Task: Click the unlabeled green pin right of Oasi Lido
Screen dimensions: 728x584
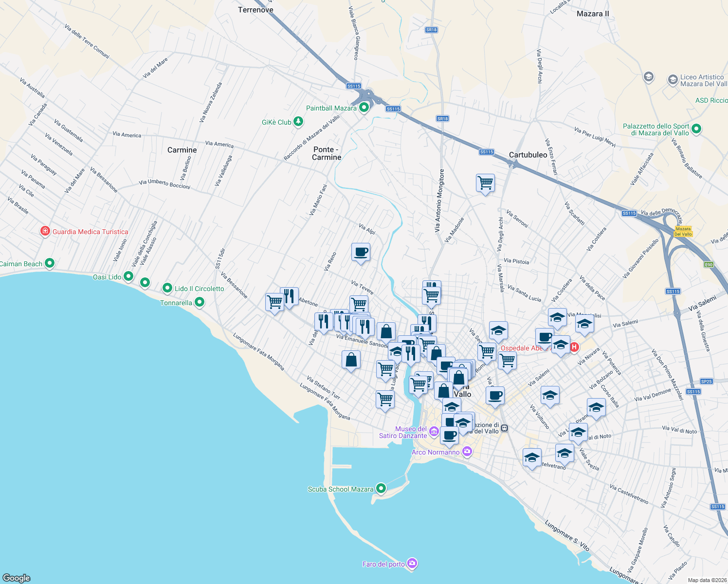Action: pyautogui.click(x=145, y=282)
